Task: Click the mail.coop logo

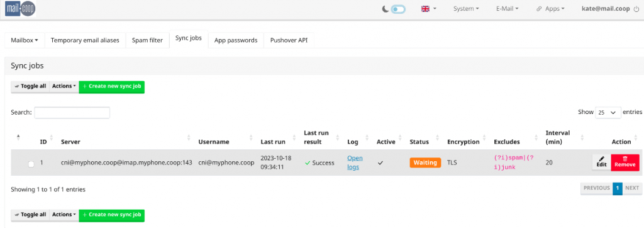Action: [20, 9]
